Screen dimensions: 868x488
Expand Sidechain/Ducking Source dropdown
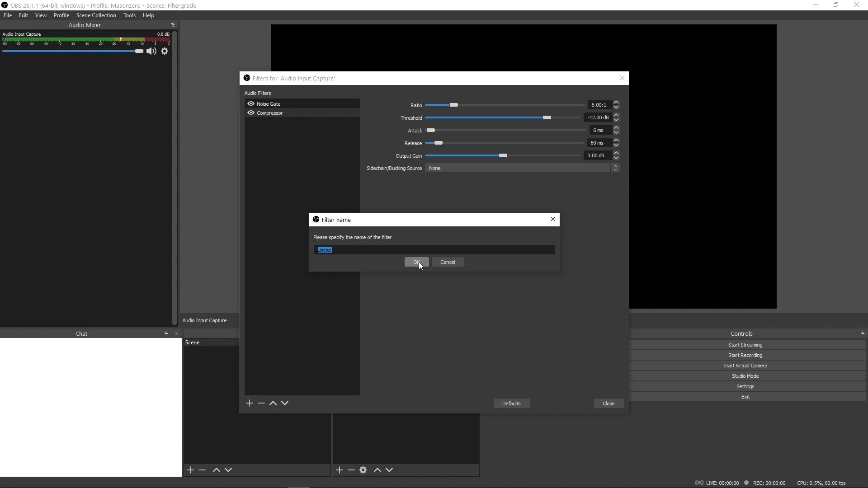click(x=615, y=168)
